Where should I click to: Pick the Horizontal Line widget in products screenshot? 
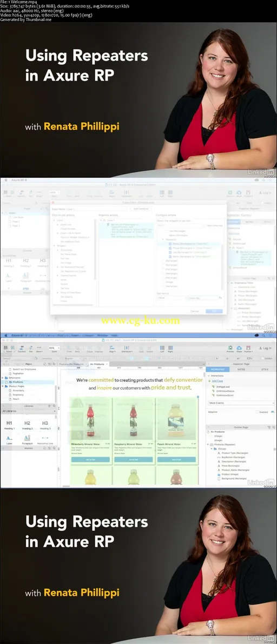point(45,440)
